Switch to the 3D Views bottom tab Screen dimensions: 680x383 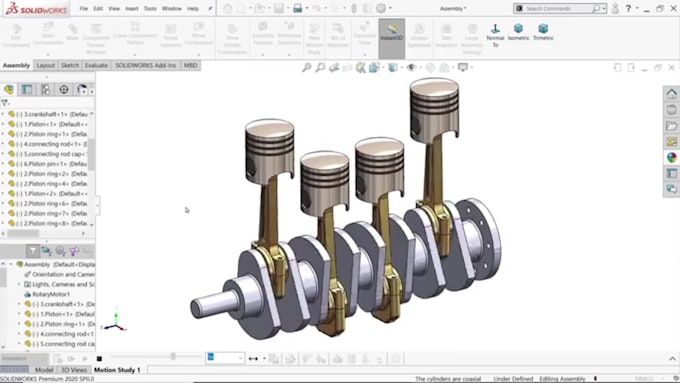[74, 370]
